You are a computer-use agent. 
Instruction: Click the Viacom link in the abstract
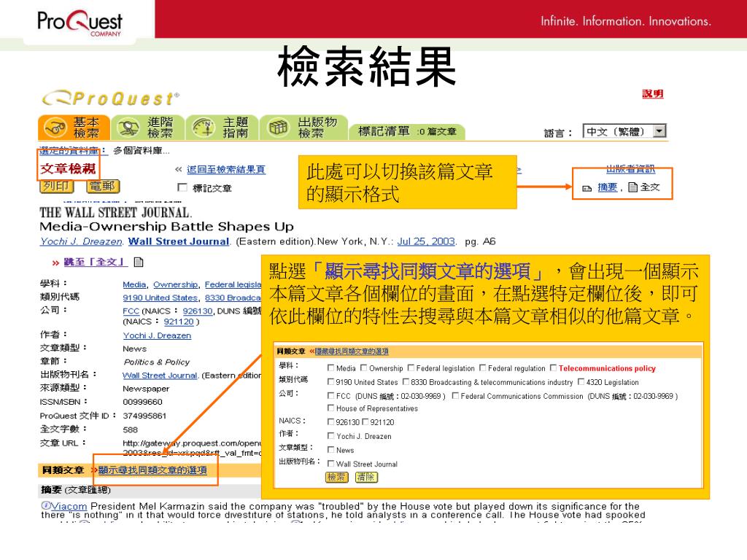(x=69, y=506)
